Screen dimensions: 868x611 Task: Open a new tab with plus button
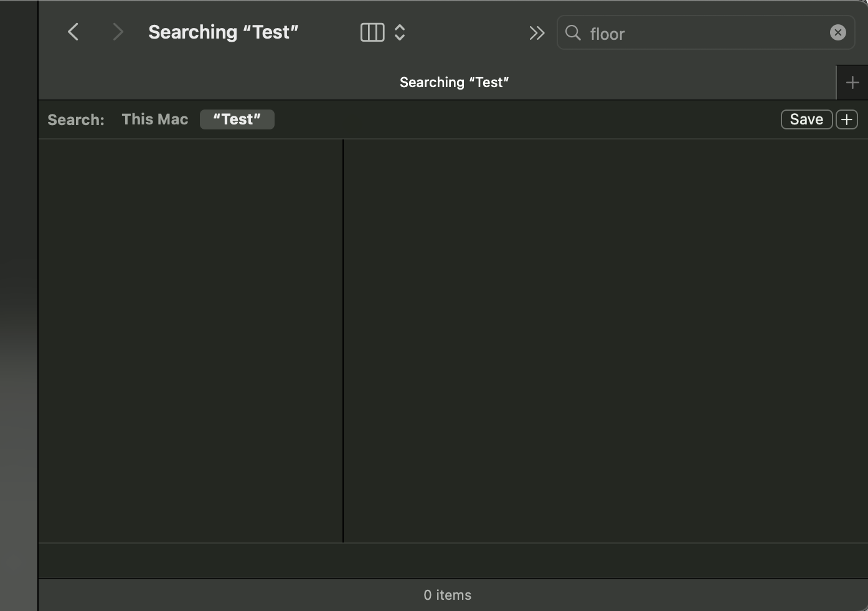point(852,82)
